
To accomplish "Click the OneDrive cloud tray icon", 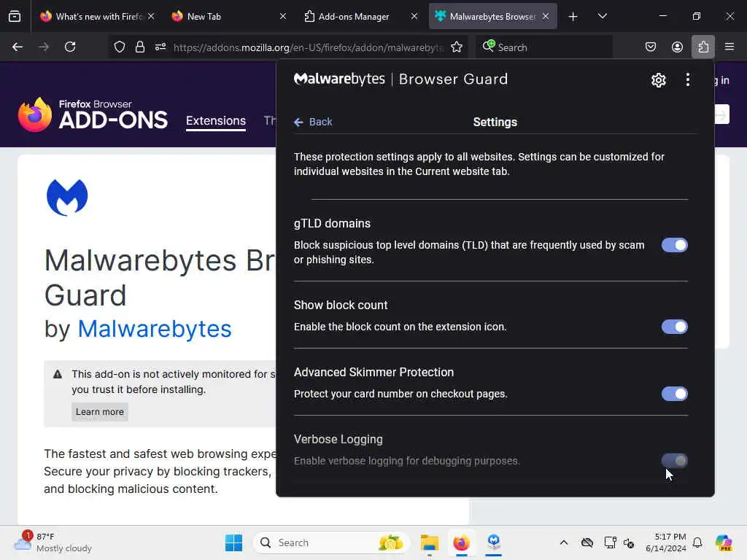I will point(587,542).
